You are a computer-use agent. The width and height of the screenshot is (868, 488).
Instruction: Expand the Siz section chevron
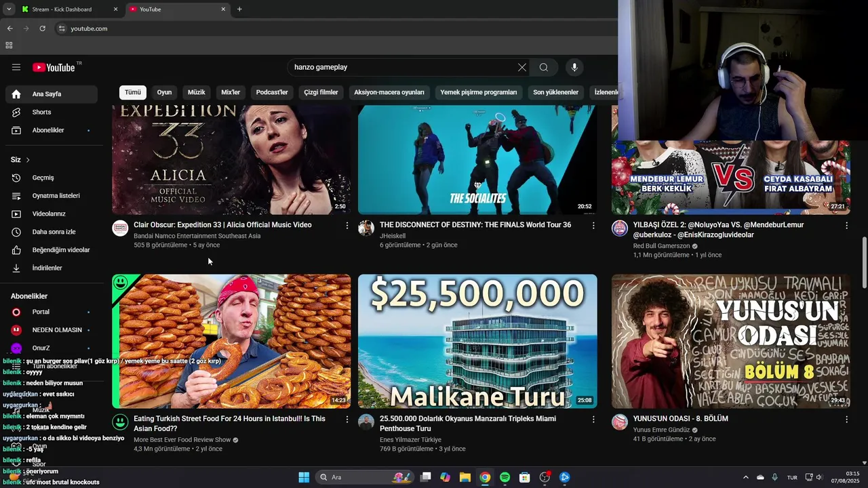click(x=28, y=160)
